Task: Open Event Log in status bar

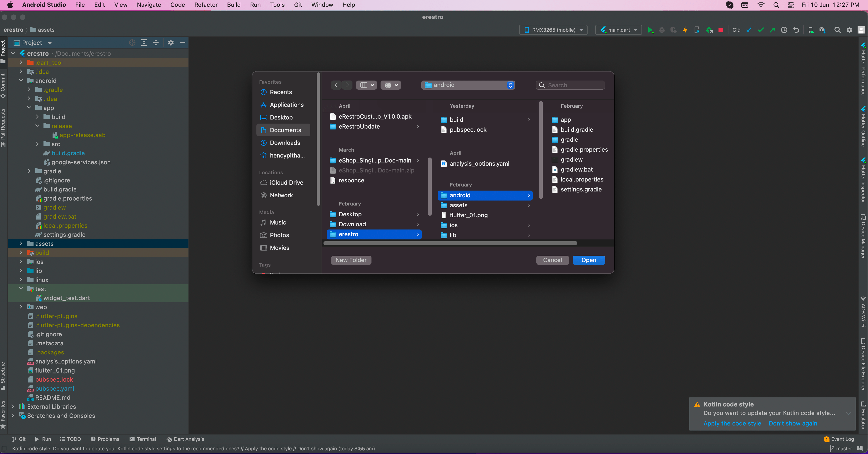Action: [x=839, y=439]
